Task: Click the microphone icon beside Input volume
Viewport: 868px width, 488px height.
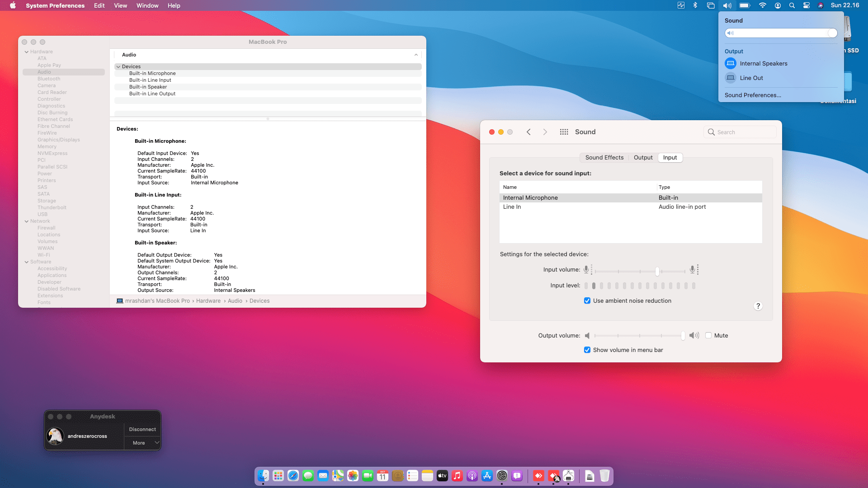Action: coord(587,270)
